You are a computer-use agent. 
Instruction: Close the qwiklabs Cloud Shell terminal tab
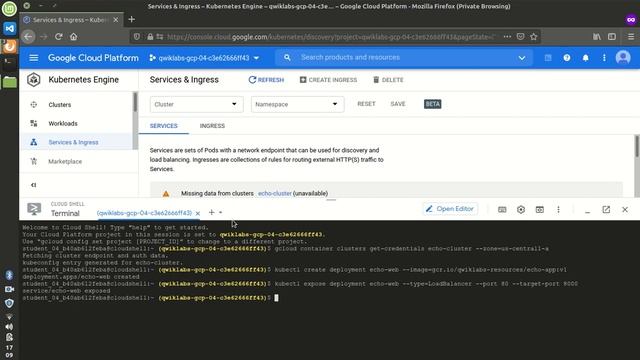(x=198, y=213)
